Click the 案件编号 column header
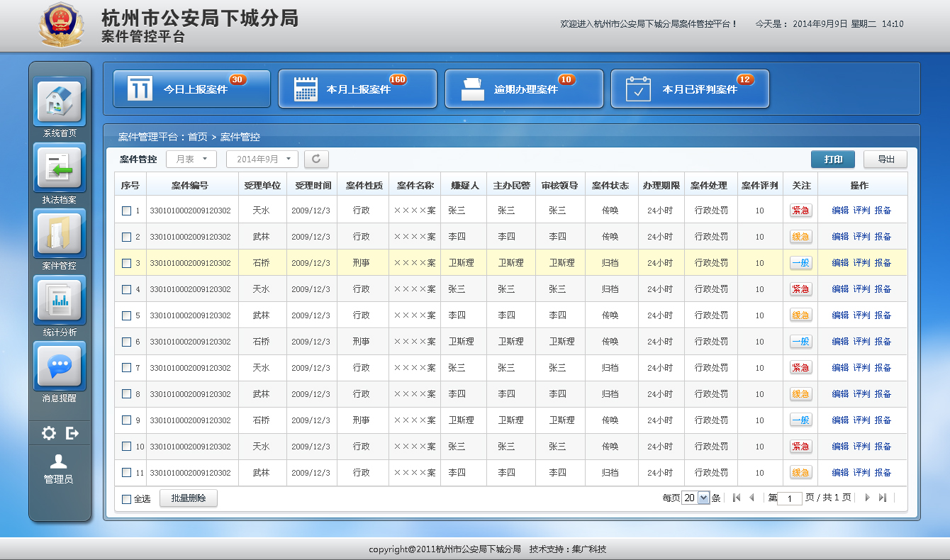Image resolution: width=950 pixels, height=560 pixels. (x=192, y=184)
